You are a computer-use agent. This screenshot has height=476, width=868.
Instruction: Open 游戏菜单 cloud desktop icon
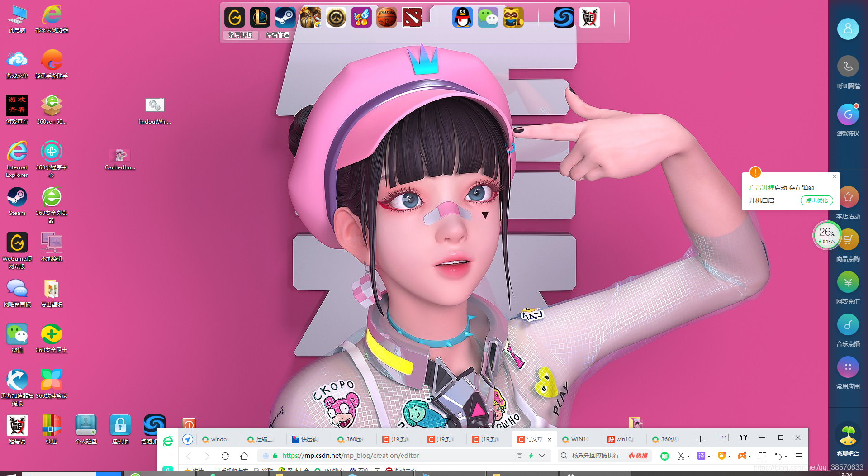point(17,65)
